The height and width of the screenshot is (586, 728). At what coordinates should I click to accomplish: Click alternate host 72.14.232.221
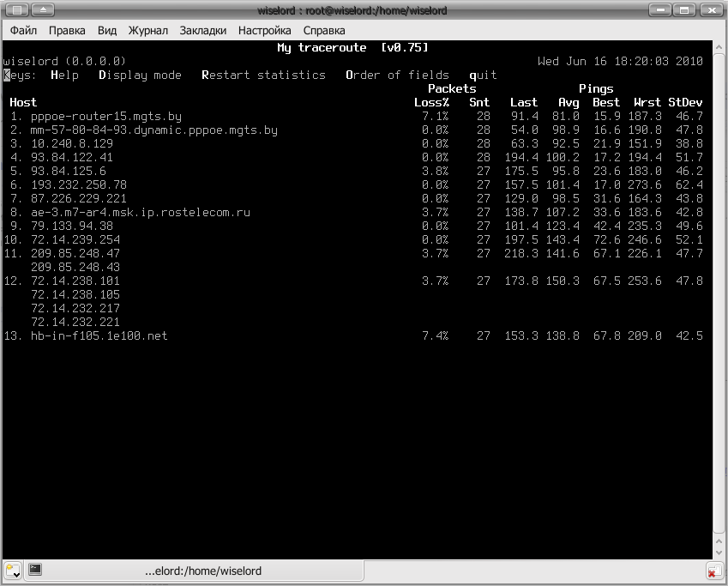[x=75, y=322]
